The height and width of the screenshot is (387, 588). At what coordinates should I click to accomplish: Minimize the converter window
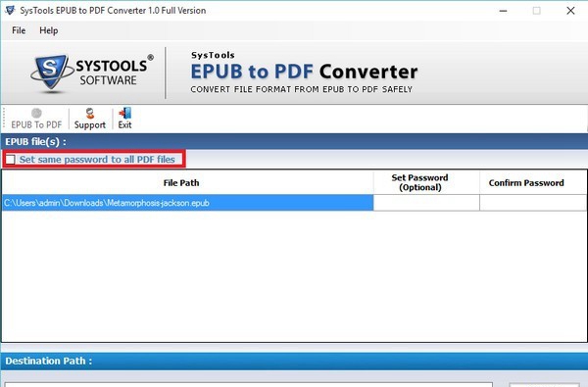504,11
